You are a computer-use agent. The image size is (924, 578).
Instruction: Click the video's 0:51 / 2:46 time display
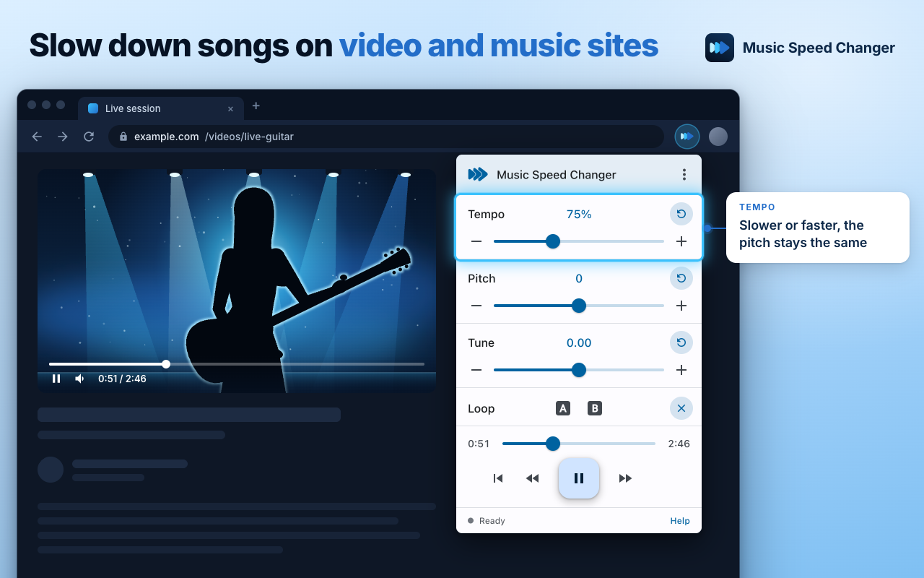tap(122, 379)
